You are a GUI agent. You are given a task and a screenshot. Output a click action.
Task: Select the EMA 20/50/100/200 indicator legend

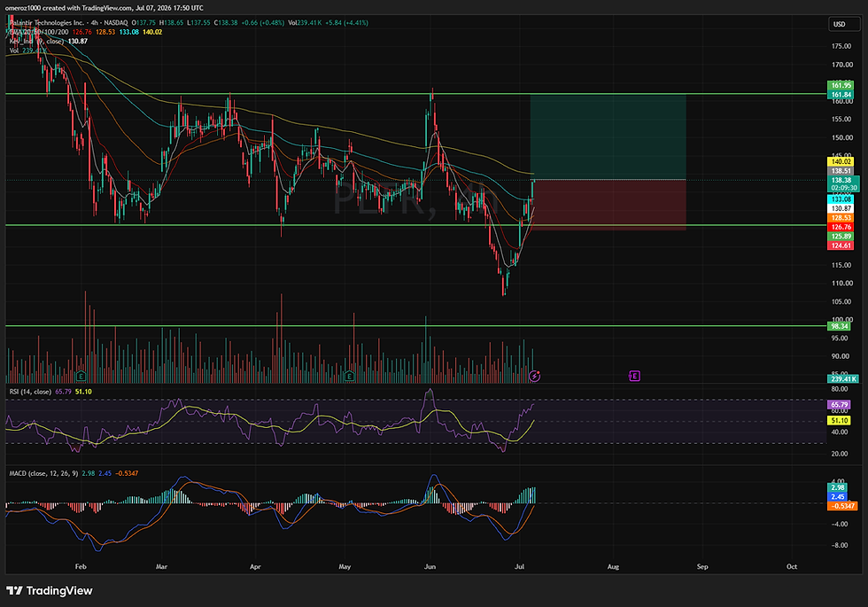pos(38,32)
